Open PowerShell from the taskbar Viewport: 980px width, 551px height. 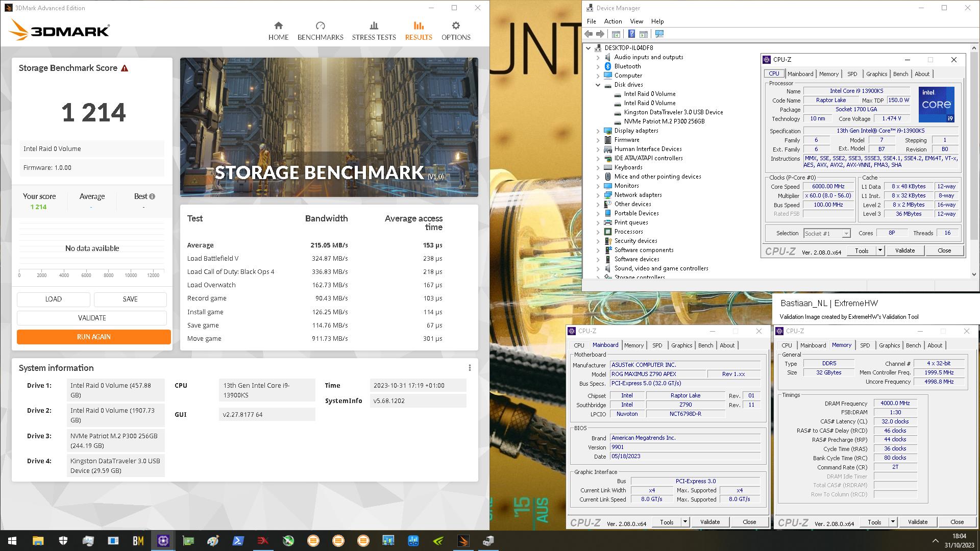238,541
